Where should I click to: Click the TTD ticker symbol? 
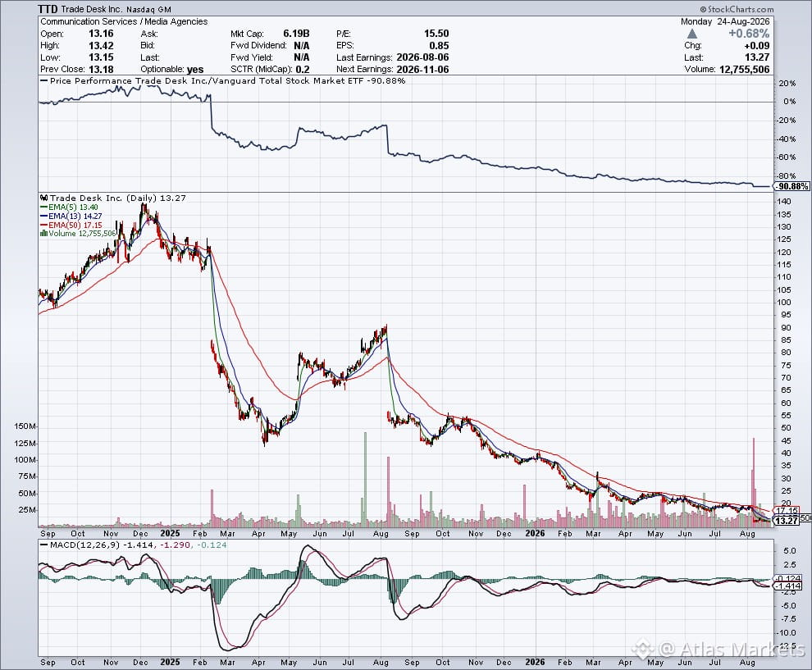[48, 9]
